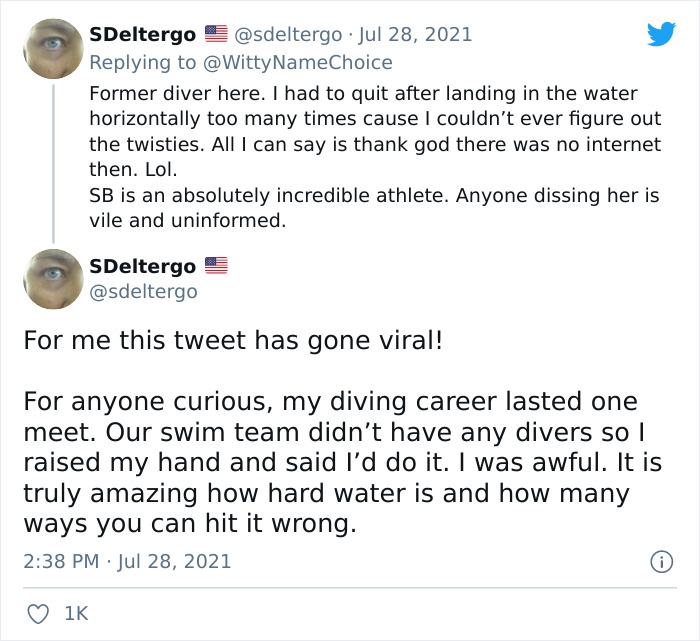Open the tweet info circle icon
The image size is (700, 641).
pos(661,562)
